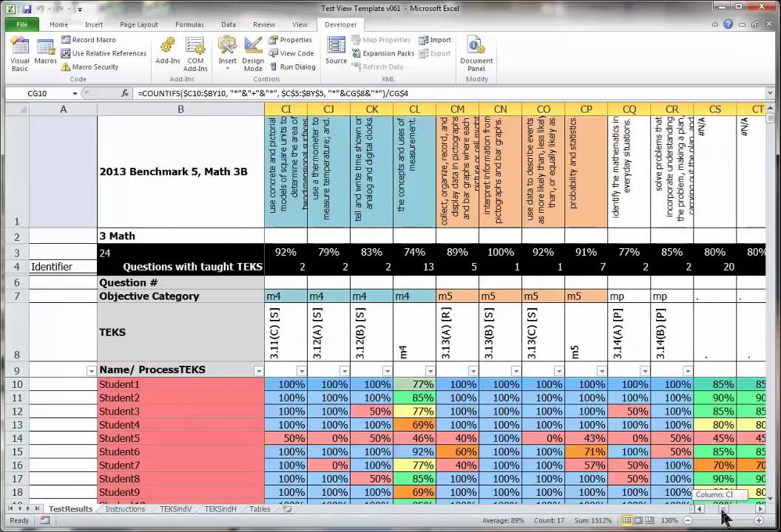Toggle Use Relative References
Viewport: 781px width, 532px height.
point(104,53)
